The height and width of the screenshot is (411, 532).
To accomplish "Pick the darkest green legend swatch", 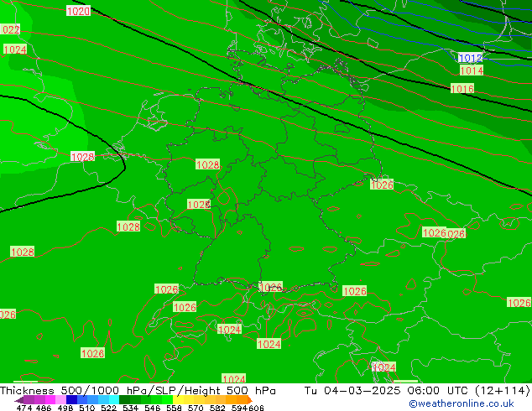I will (x=124, y=399).
